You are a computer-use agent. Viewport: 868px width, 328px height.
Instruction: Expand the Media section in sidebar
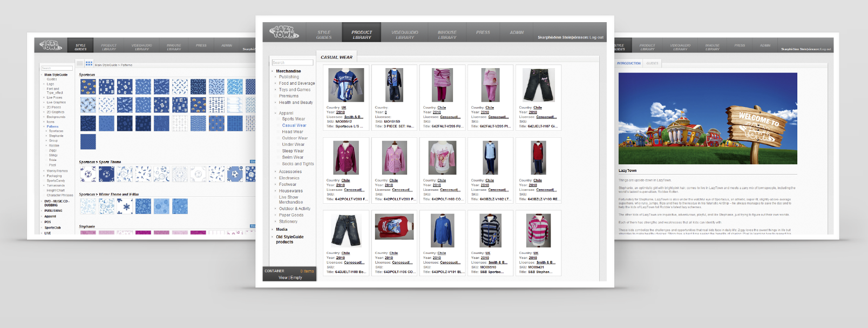tap(281, 230)
